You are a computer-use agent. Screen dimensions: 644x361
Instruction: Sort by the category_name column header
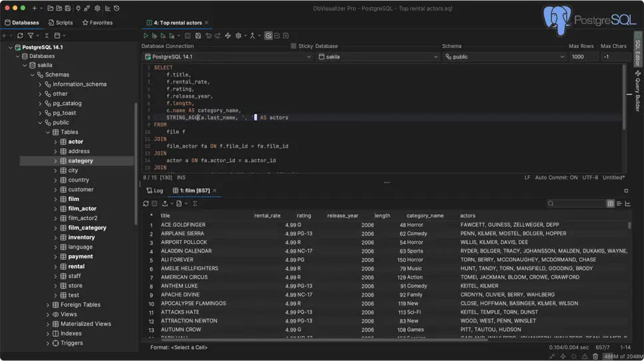pos(425,216)
